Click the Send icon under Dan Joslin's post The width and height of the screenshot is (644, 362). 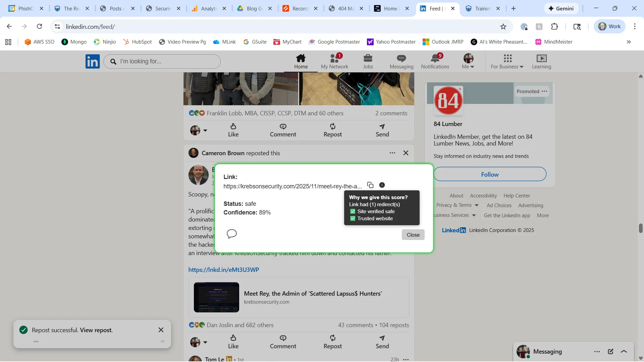click(382, 342)
